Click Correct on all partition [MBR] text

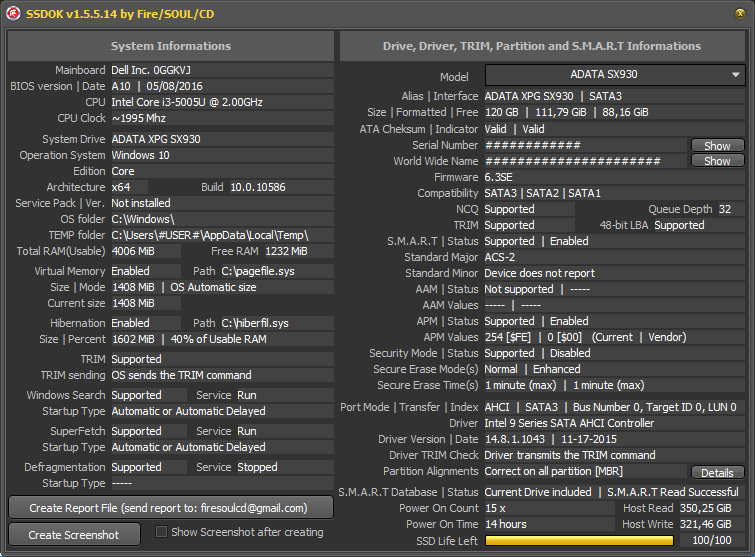point(554,471)
